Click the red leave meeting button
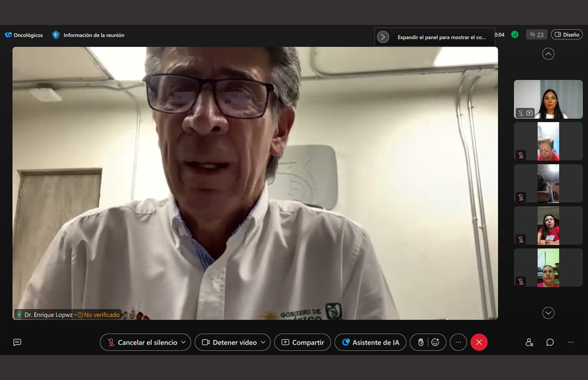The width and height of the screenshot is (588, 380). pos(479,342)
